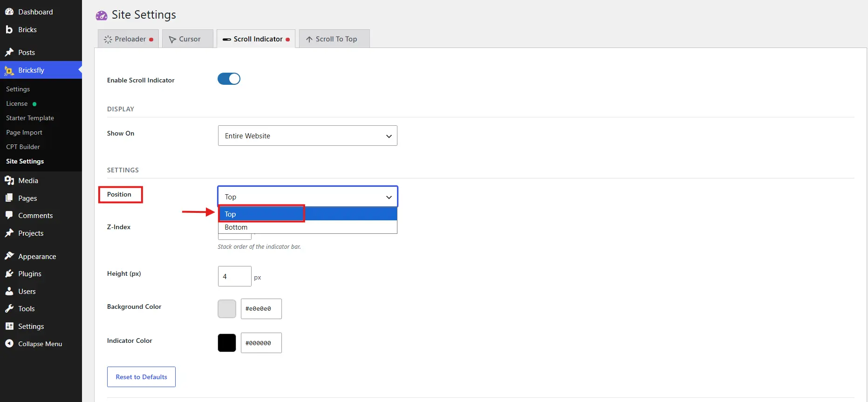Click the WordPress Settings sliders icon

tap(9, 326)
